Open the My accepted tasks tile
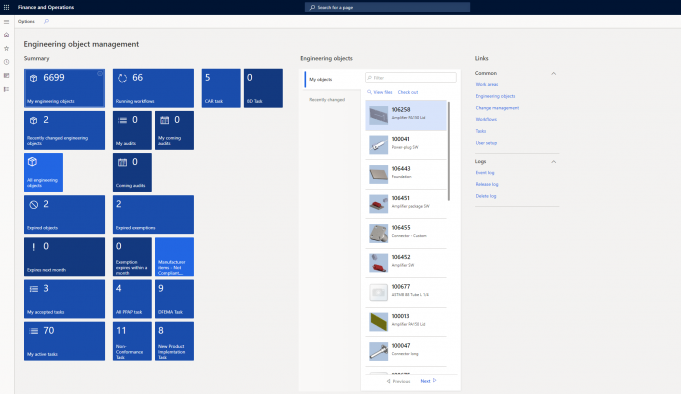The height and width of the screenshot is (394, 681). click(x=64, y=299)
